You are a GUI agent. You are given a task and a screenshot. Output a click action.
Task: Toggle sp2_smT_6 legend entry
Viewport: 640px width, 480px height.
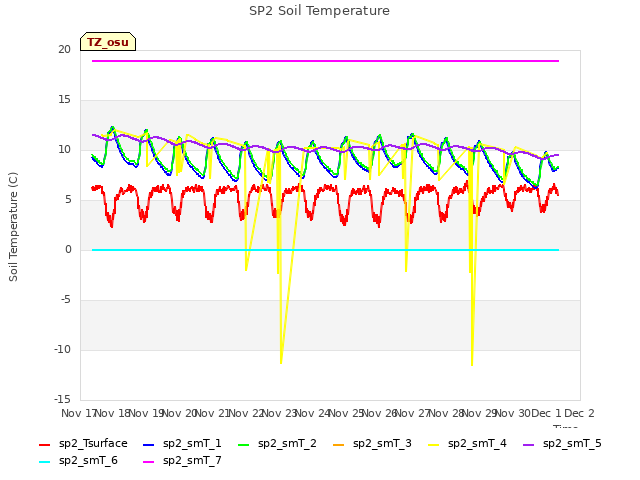pos(78,461)
